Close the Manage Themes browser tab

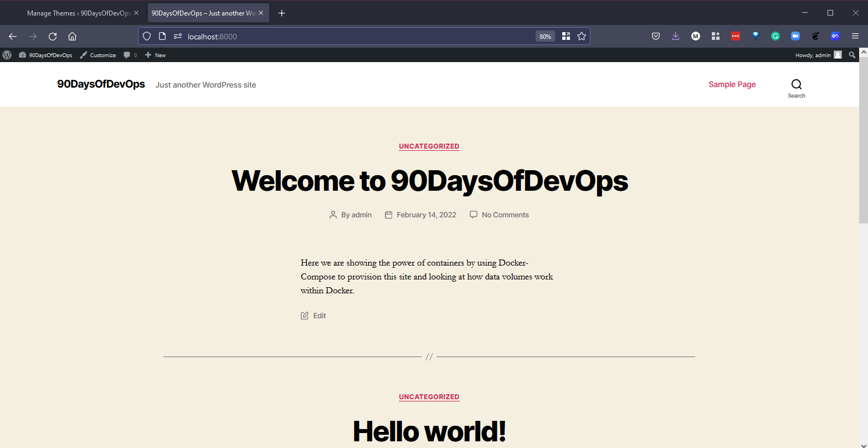coord(136,13)
